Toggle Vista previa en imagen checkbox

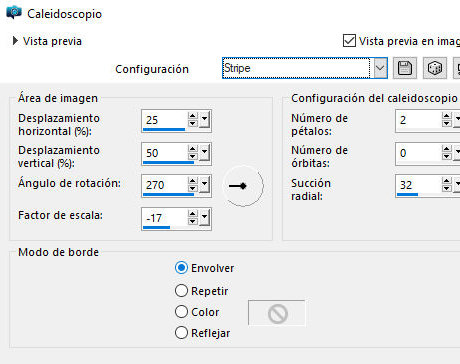click(x=349, y=41)
